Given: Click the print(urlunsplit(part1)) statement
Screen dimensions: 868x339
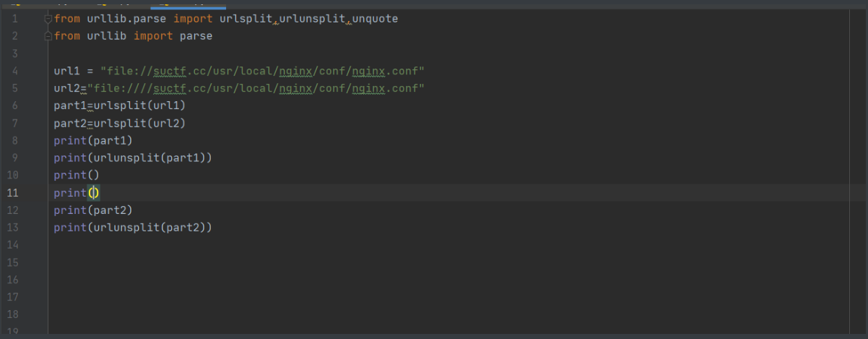Looking at the screenshot, I should pos(133,158).
